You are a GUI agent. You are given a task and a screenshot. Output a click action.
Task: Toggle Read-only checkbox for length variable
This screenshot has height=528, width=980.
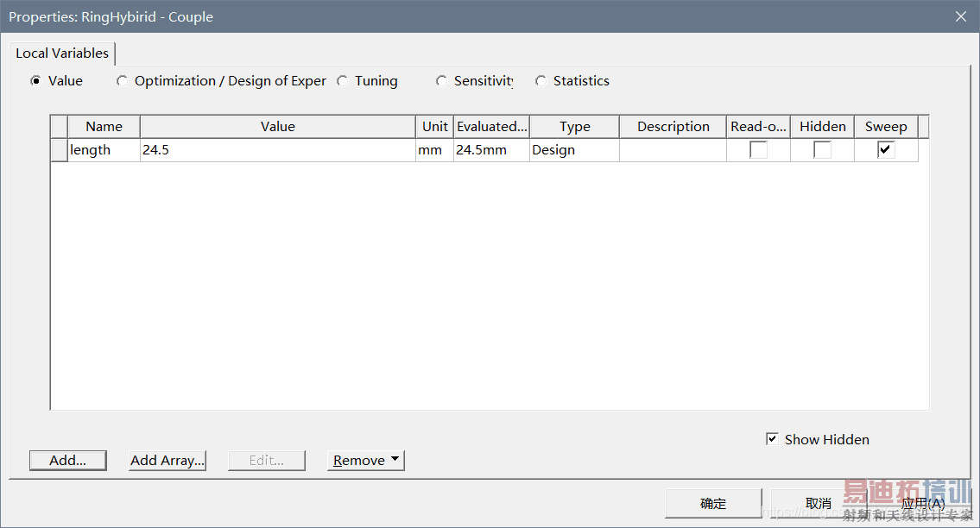tap(758, 150)
